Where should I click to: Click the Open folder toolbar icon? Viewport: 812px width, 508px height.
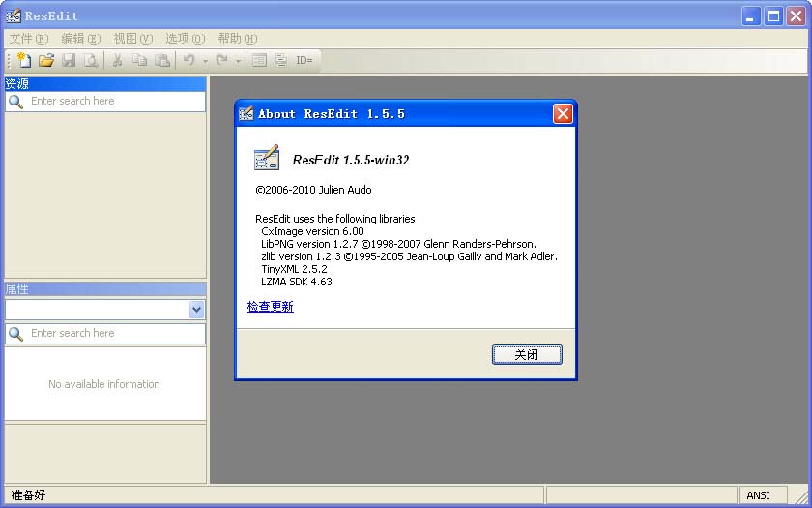[45, 60]
